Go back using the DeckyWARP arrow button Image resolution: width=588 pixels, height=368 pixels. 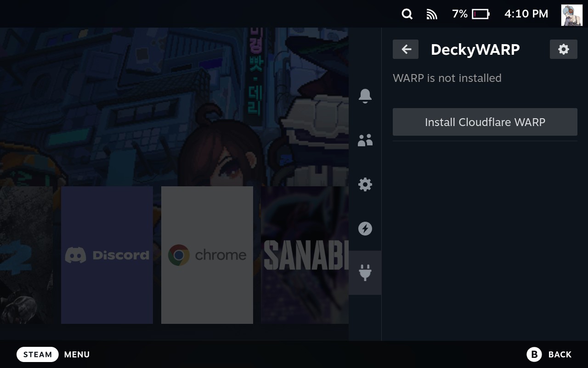[406, 49]
